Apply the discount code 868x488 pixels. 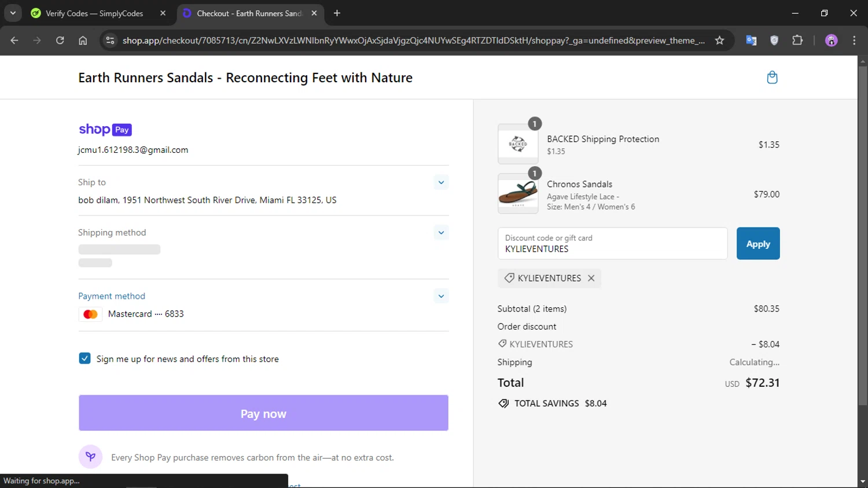click(x=758, y=244)
